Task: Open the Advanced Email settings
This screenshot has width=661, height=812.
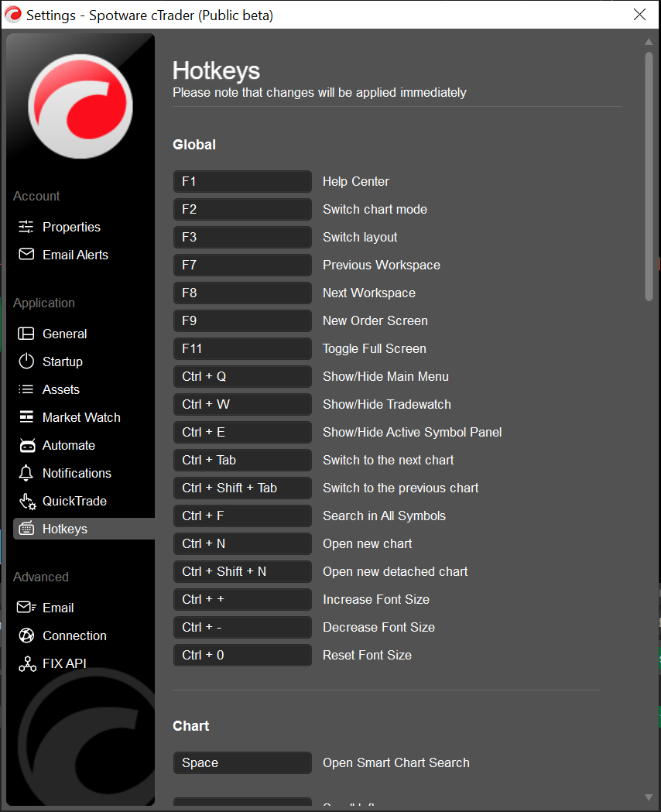Action: (x=58, y=608)
